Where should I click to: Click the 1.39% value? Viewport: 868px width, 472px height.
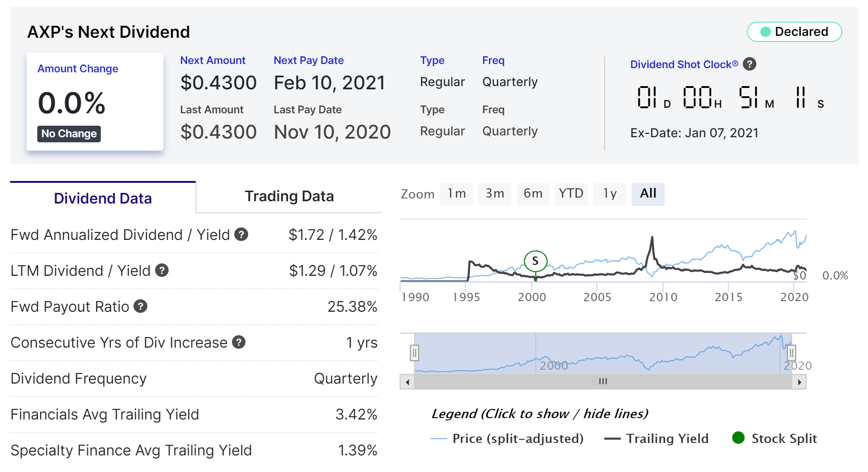(x=357, y=450)
